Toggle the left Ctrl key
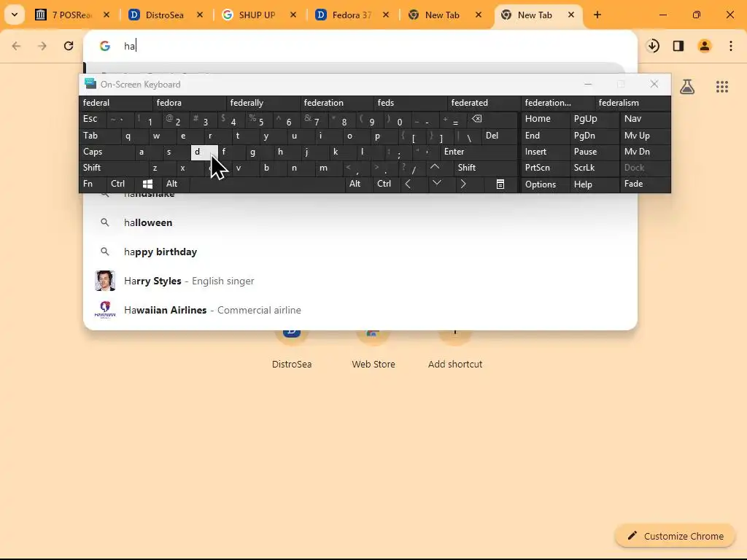 pos(120,184)
